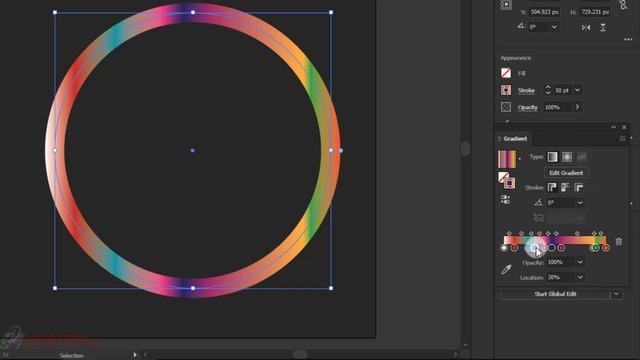Open the Location dropdown
640x360 pixels.
(580, 277)
